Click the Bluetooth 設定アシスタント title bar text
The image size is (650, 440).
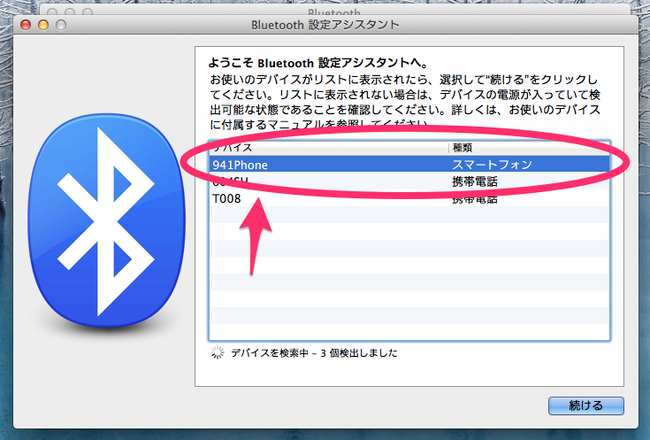(325, 25)
